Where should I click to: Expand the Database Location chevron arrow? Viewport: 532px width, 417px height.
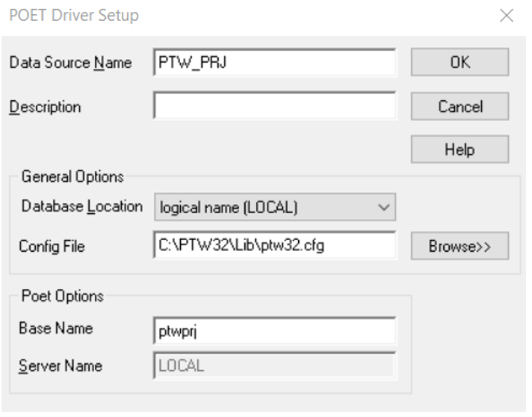[384, 208]
